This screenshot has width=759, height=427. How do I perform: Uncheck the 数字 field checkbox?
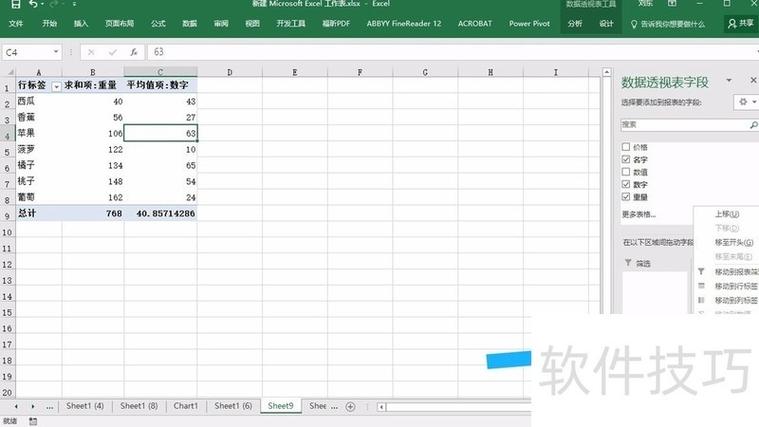tap(626, 184)
